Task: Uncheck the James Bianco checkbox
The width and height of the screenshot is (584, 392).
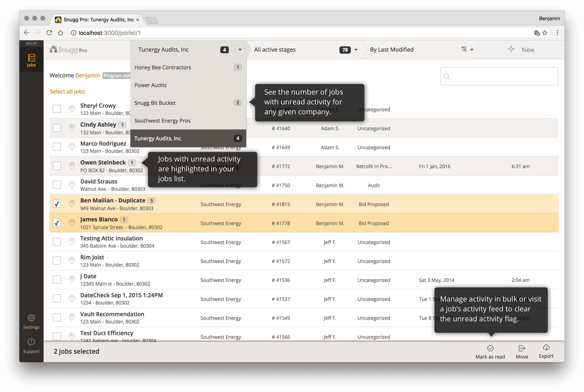Action: (x=57, y=223)
